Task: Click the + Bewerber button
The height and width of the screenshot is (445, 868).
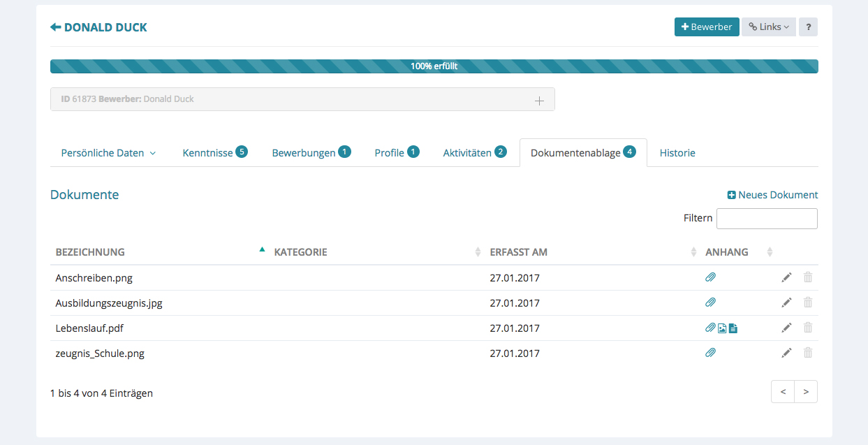Action: [x=706, y=27]
